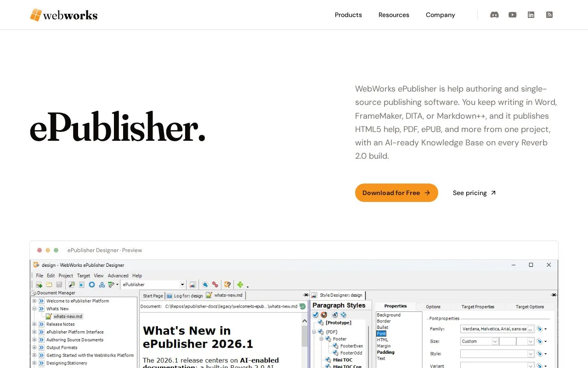Select the Background property category
Screen dimensions: 588x368
[x=389, y=315]
